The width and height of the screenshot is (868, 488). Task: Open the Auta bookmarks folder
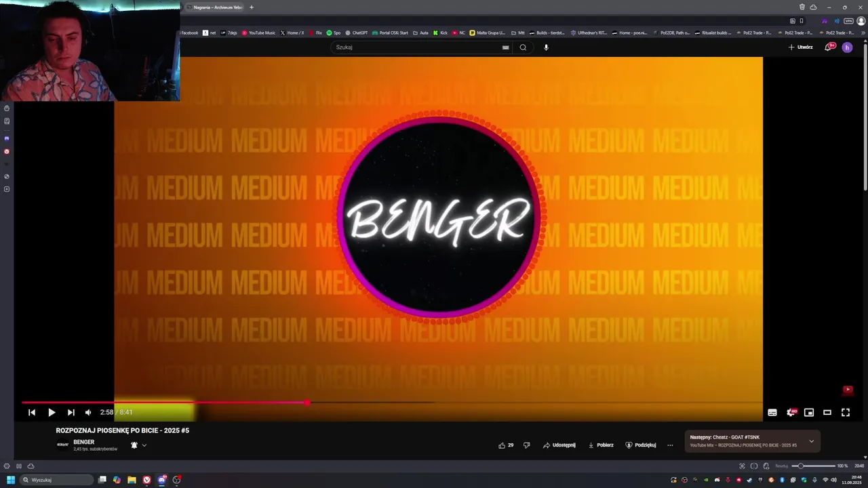pos(420,33)
